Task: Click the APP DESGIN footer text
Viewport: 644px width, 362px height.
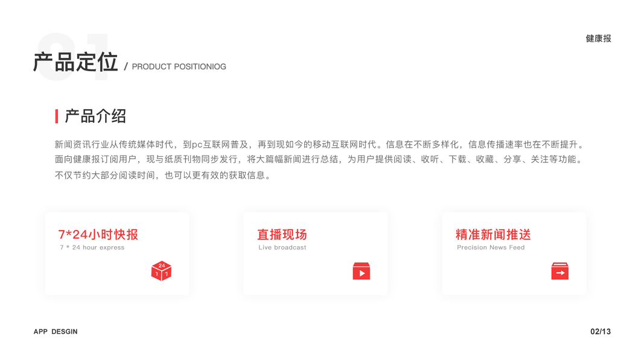Action: pos(56,332)
